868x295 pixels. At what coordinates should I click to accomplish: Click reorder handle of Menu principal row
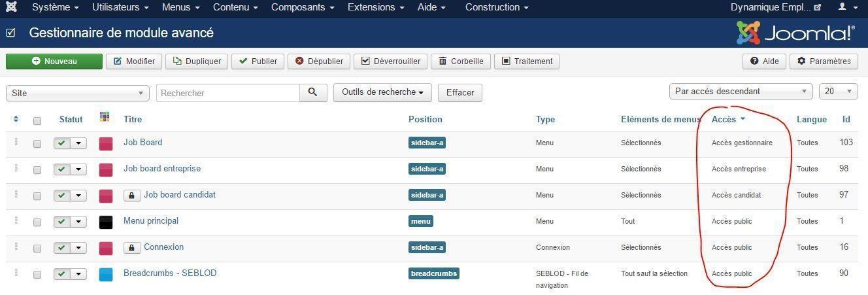(x=16, y=220)
